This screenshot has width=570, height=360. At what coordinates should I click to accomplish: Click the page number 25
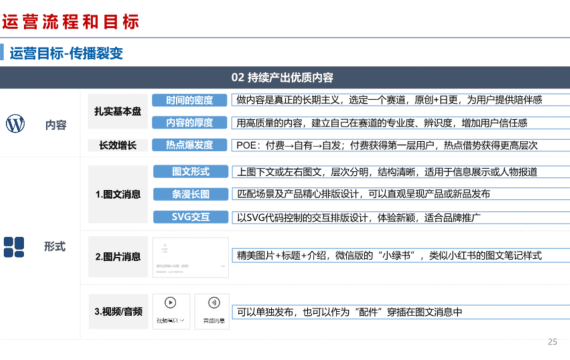pos(552,342)
